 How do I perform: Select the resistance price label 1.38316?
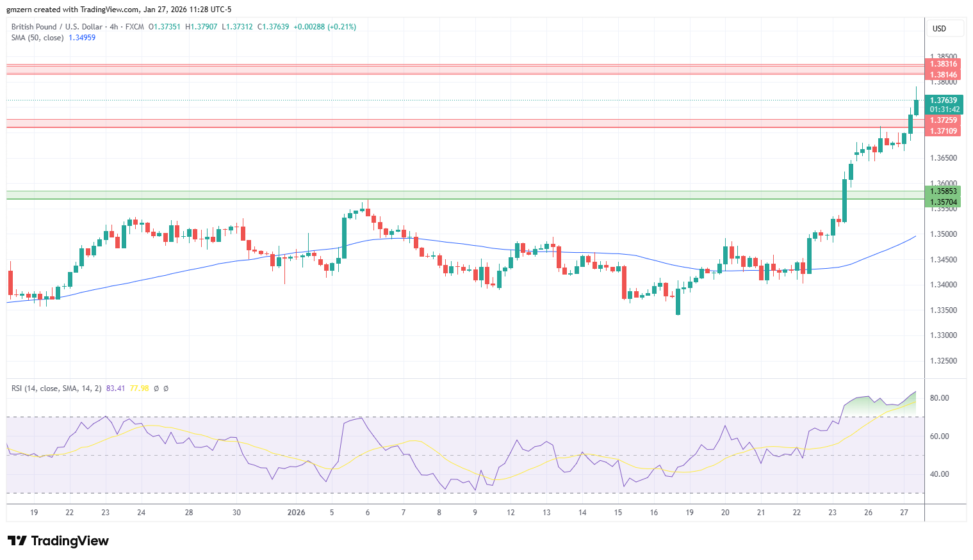944,64
